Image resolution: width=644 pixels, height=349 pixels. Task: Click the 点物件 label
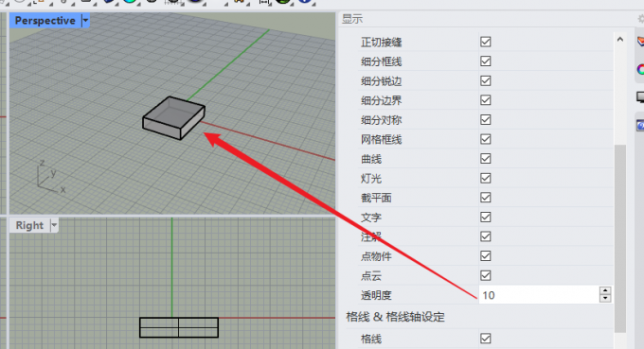(x=376, y=256)
